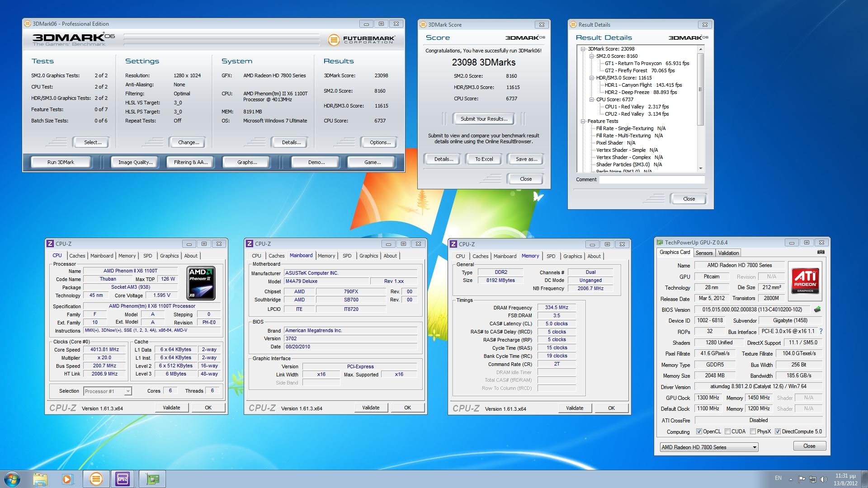The height and width of the screenshot is (488, 868).
Task: Click Submit Your Results button
Action: click(x=484, y=119)
